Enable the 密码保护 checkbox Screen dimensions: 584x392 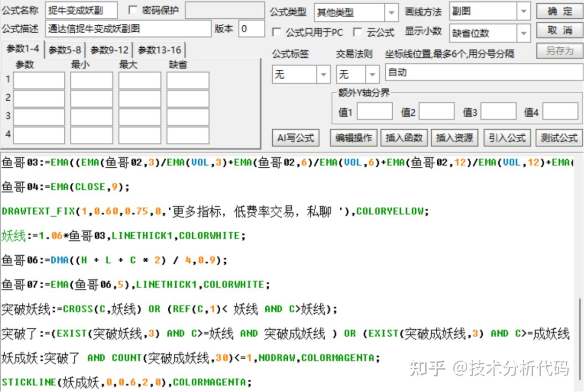tap(133, 10)
